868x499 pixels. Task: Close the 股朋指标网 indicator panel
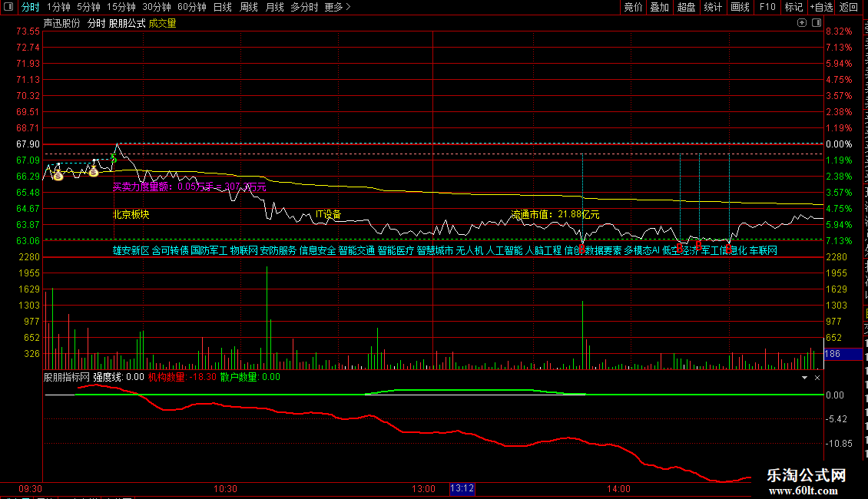817,377
